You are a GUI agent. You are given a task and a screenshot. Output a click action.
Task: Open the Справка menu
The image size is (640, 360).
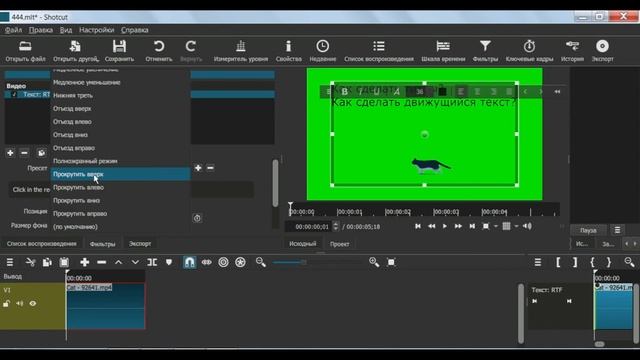tap(135, 30)
